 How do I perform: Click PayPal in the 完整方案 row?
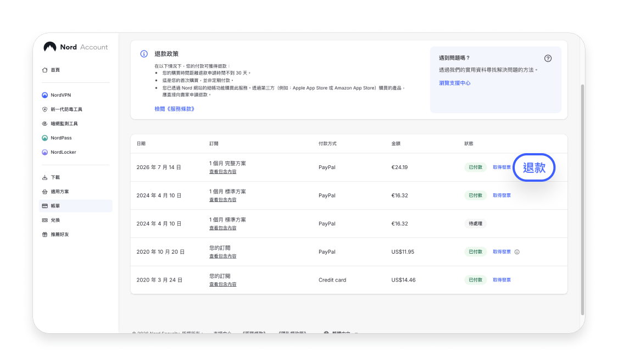(x=327, y=167)
